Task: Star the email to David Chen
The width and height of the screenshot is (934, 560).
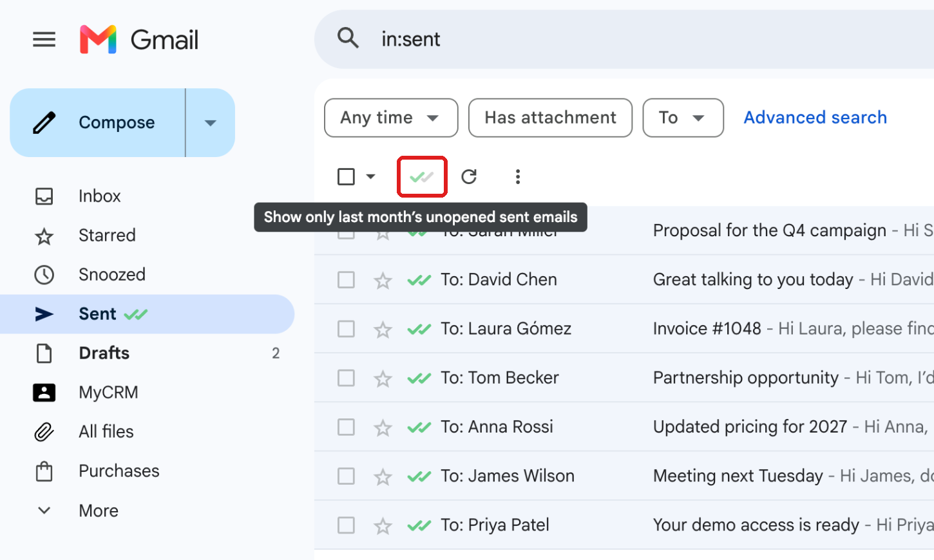Action: (x=383, y=280)
